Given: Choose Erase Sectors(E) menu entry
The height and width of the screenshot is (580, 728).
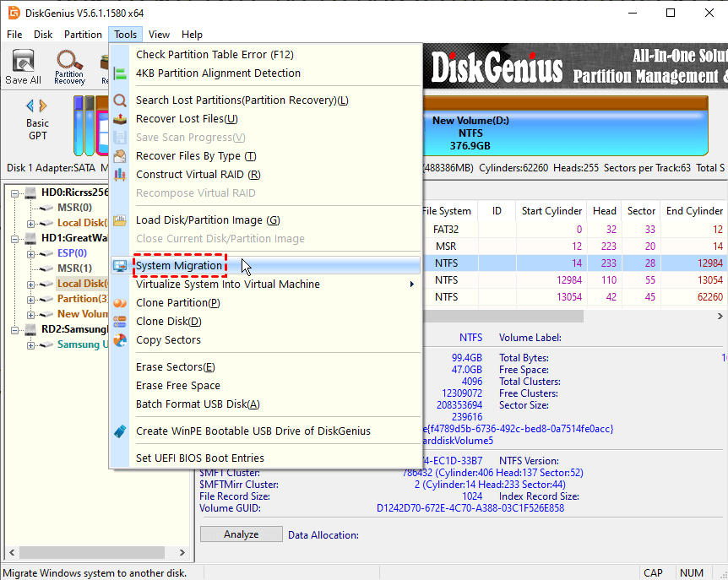Looking at the screenshot, I should pos(265,367).
